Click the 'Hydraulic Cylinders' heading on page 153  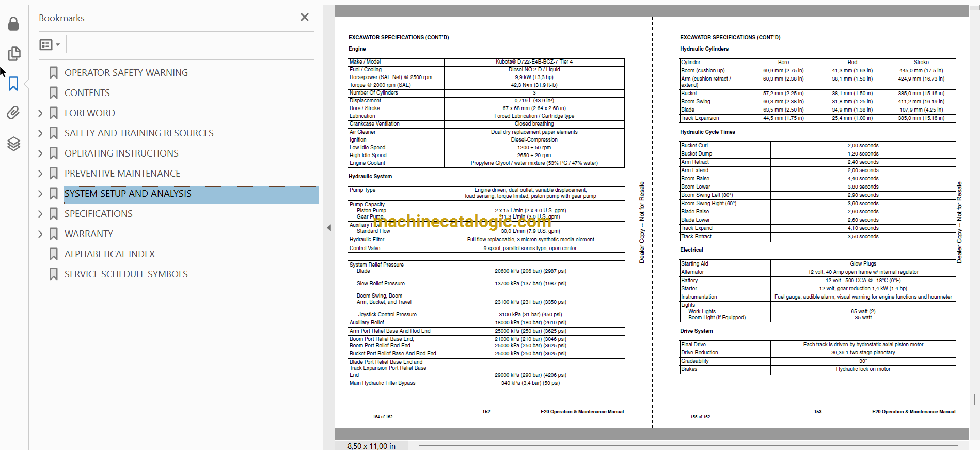pos(704,49)
